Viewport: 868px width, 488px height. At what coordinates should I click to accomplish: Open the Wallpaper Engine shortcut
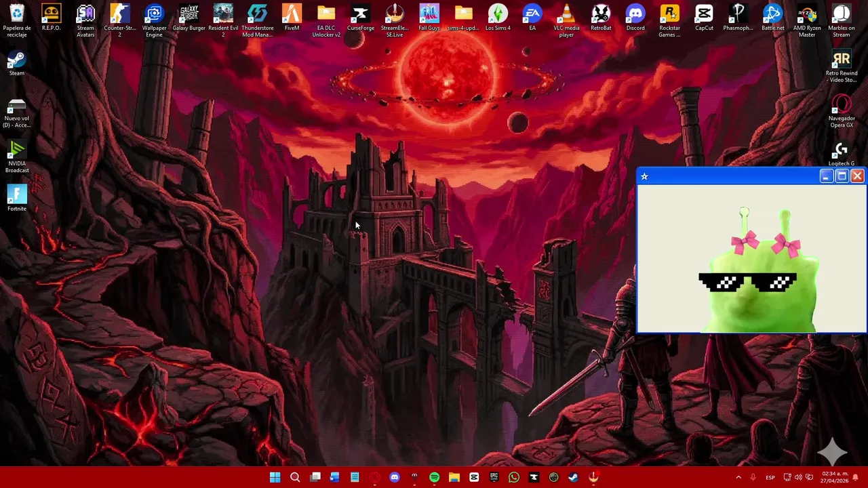154,19
